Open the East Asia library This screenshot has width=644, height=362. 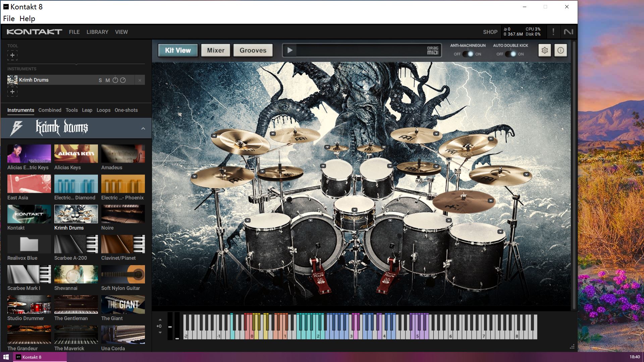coord(29,184)
